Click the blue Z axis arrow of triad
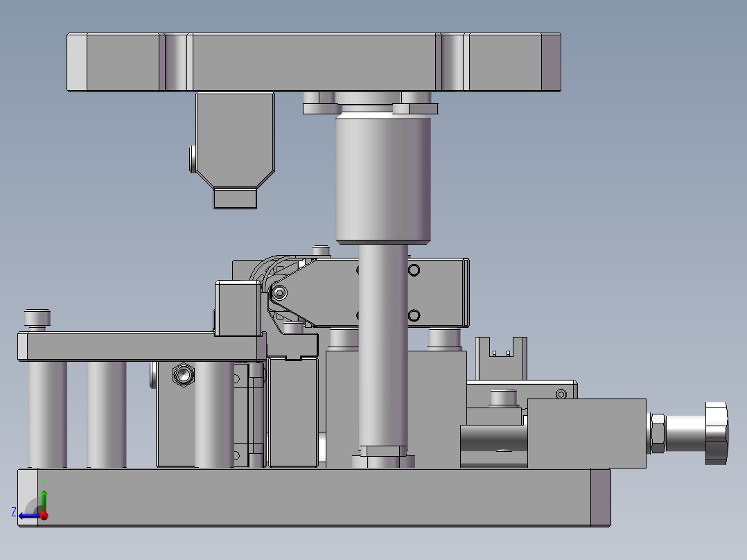The height and width of the screenshot is (560, 747). point(29,516)
